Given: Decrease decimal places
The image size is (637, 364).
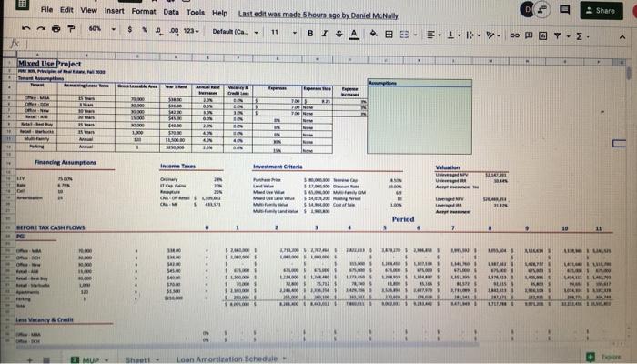Looking at the screenshot, I should pyautogui.click(x=159, y=30).
